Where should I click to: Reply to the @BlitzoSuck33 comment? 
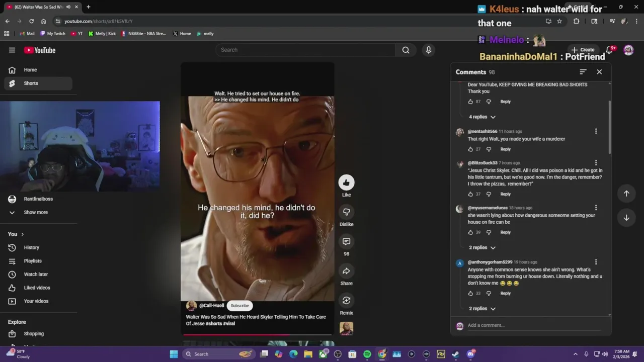click(505, 194)
